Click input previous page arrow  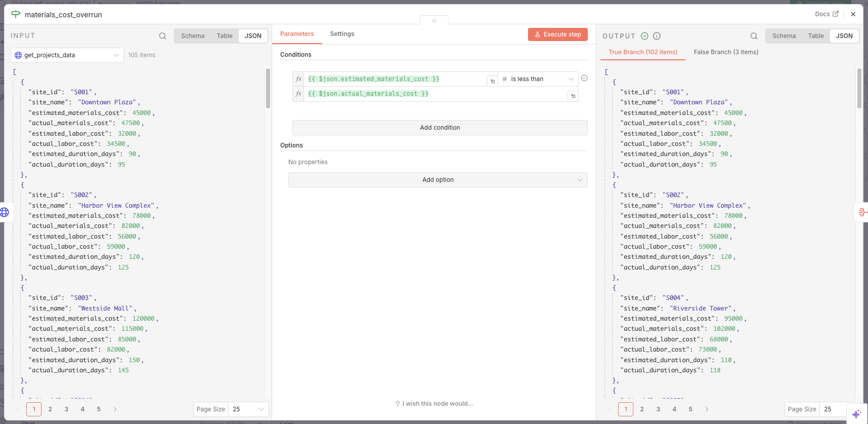point(18,409)
